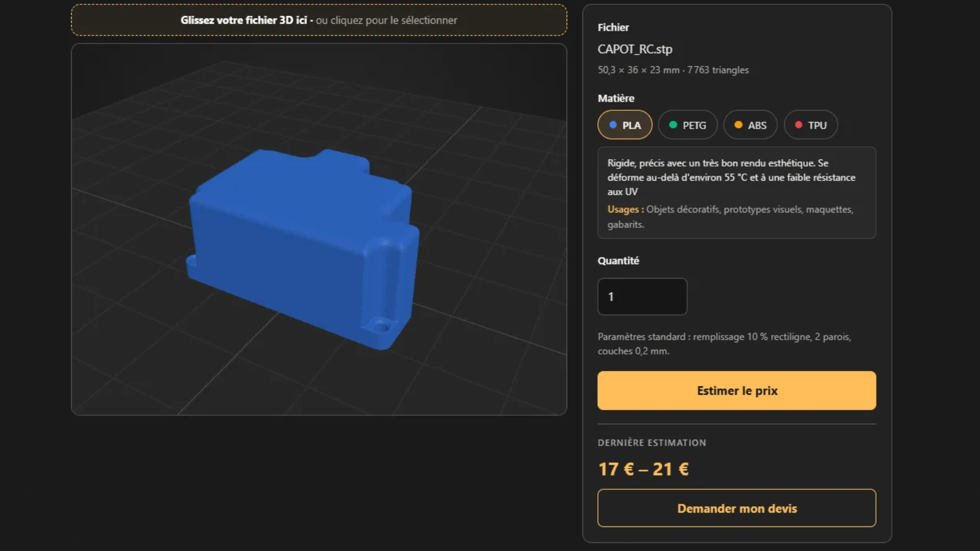Click the price estimate 17 € – 21 €
The height and width of the screenshot is (551, 980).
pyautogui.click(x=644, y=469)
